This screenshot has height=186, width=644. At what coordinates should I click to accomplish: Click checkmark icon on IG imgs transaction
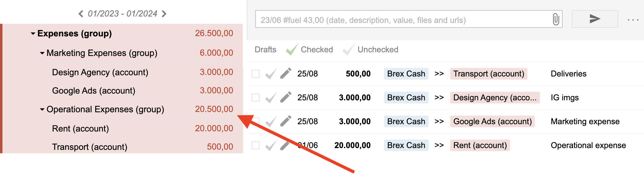pos(271,98)
